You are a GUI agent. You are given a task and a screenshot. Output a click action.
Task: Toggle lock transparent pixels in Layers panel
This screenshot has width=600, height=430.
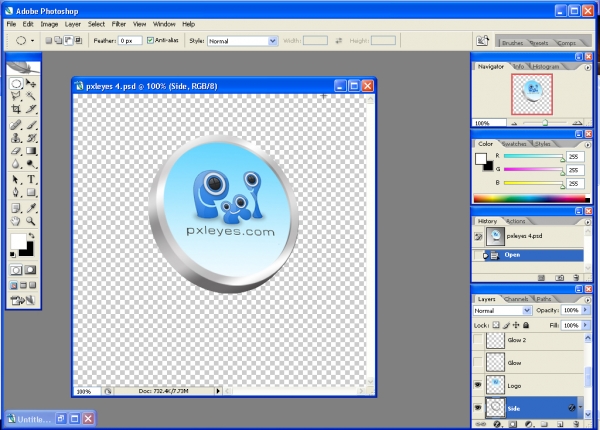coord(496,325)
